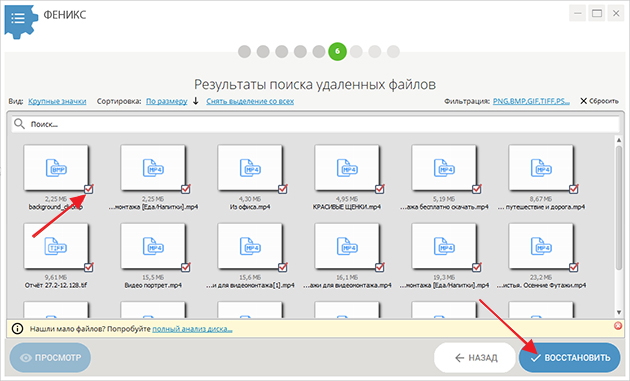
Task: Uncheck the checkbox on 2,25 МБ MP4 file
Action: 186,189
